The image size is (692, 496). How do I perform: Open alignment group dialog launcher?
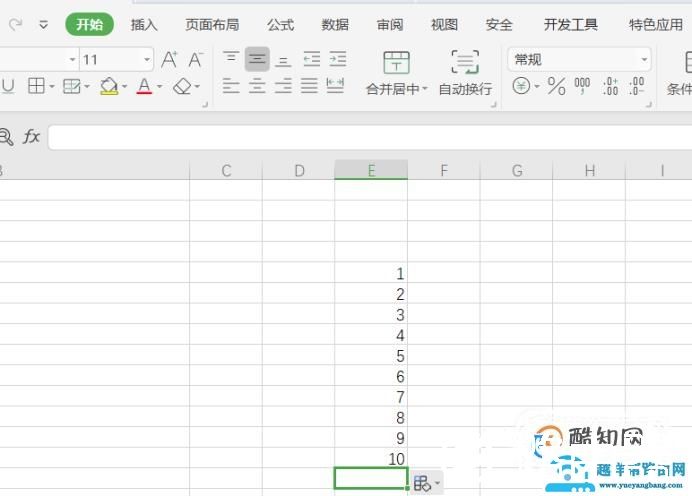pyautogui.click(x=493, y=105)
